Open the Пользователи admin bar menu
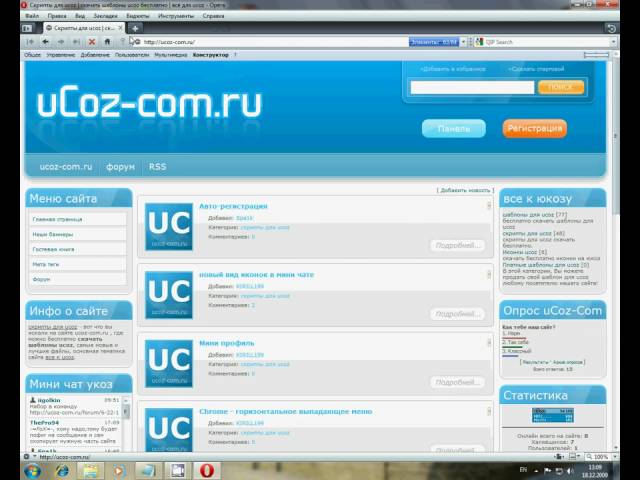This screenshot has height=480, width=640. coord(132,55)
